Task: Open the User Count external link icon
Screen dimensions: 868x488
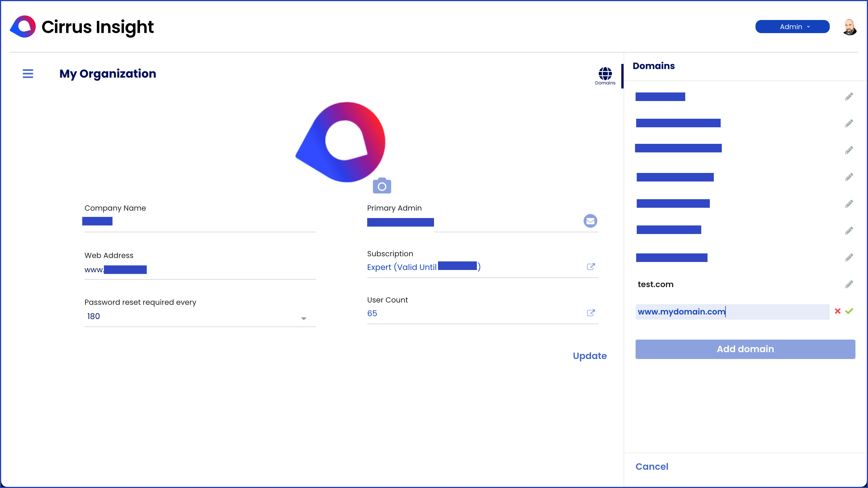Action: 591,313
